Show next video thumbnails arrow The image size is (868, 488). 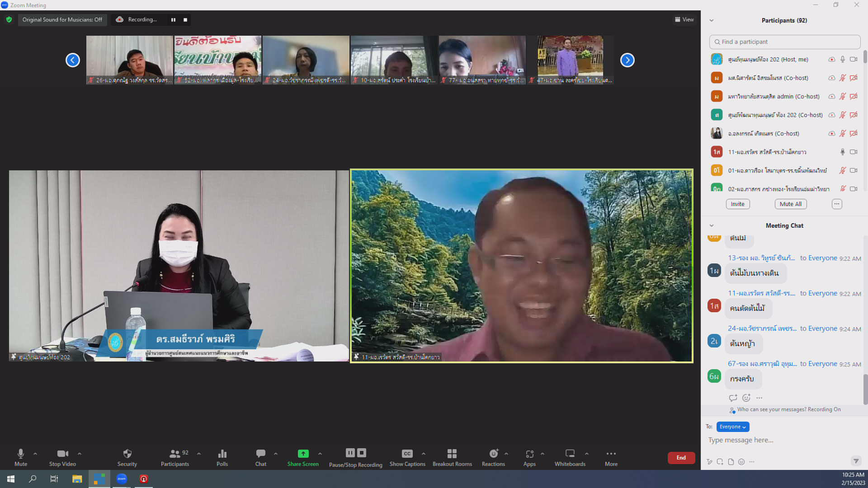point(627,60)
